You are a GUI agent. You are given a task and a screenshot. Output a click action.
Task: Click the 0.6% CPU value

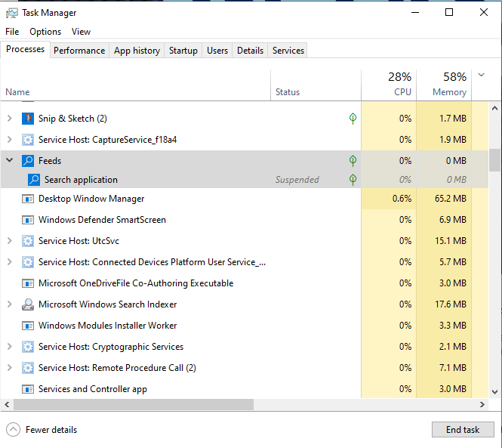(x=402, y=199)
